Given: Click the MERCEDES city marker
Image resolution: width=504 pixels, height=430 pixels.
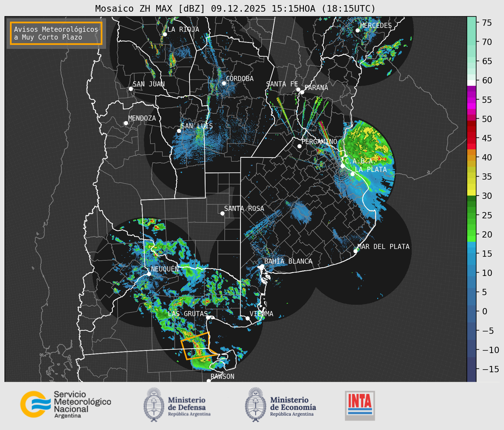Looking at the screenshot, I should click(x=358, y=31).
